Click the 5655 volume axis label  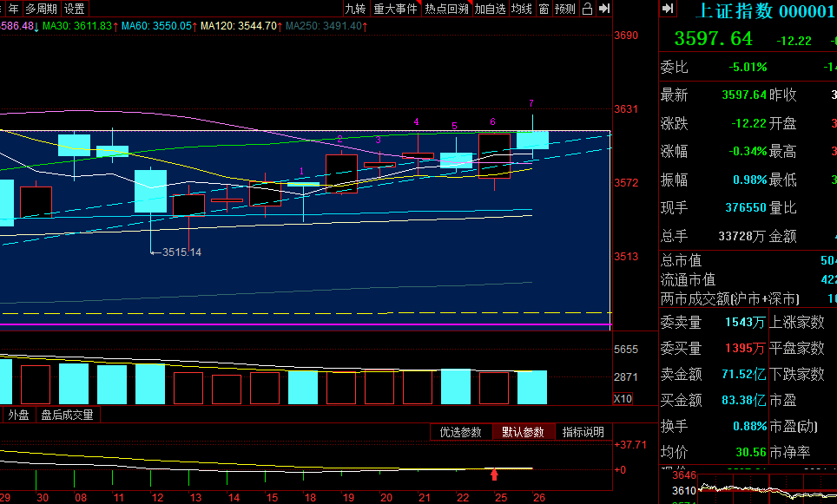626,350
